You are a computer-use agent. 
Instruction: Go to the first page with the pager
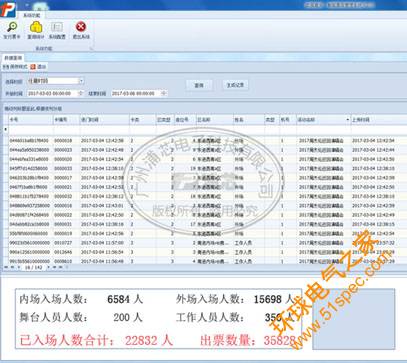(6, 267)
